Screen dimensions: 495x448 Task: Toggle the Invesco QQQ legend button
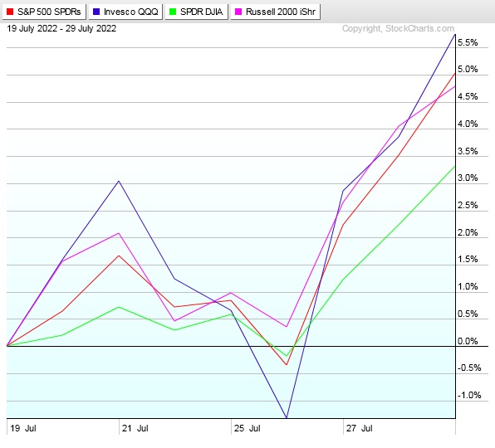(x=125, y=12)
